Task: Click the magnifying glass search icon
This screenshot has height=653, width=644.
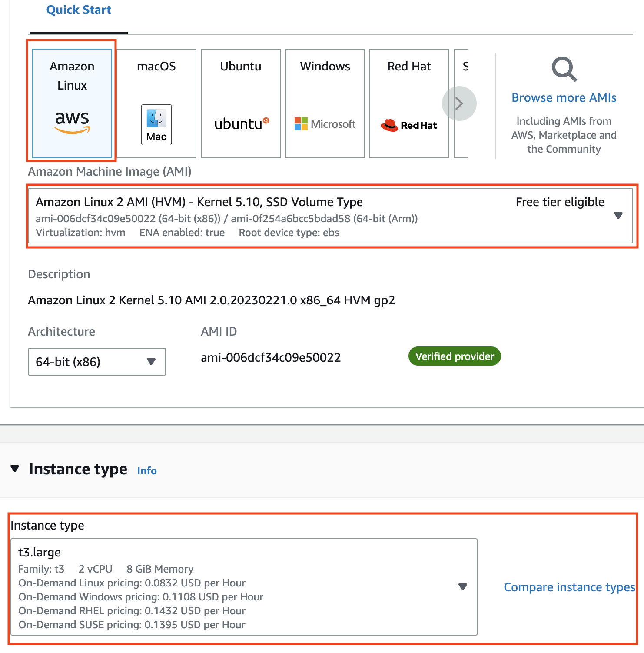Action: coord(564,69)
